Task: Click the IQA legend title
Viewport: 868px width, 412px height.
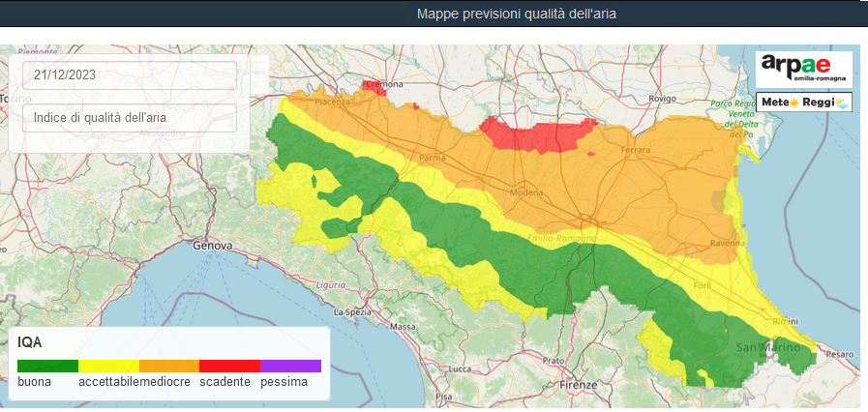Action: (x=29, y=342)
